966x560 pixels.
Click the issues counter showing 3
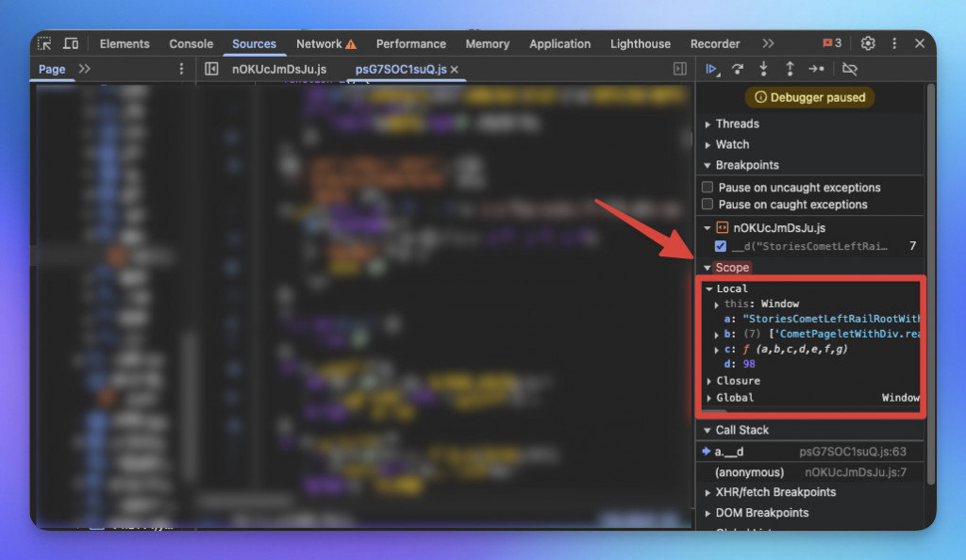coord(832,43)
